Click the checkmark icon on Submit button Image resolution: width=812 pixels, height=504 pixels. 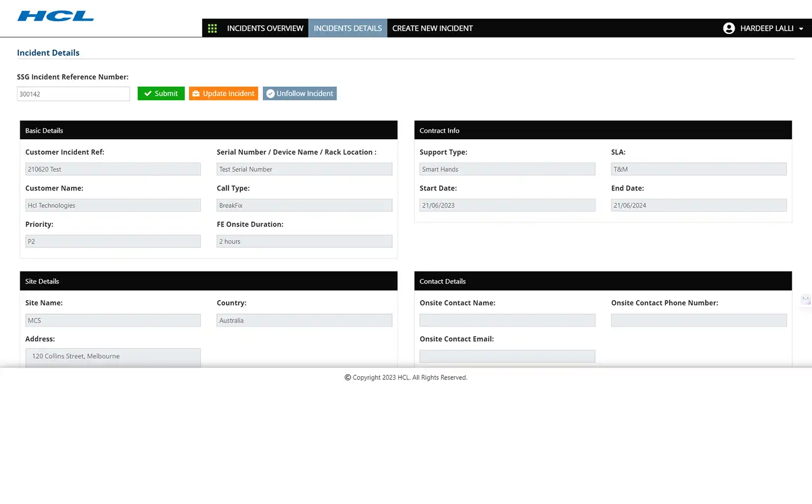click(x=148, y=93)
